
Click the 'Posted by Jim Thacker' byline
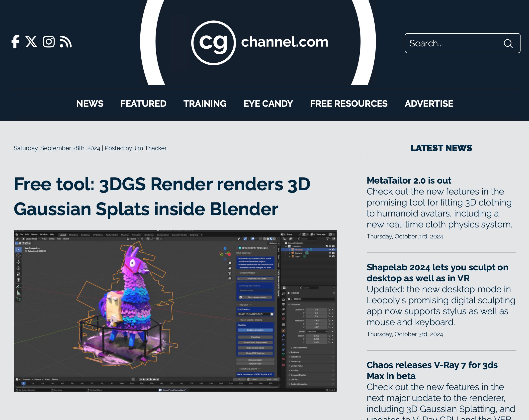135,148
